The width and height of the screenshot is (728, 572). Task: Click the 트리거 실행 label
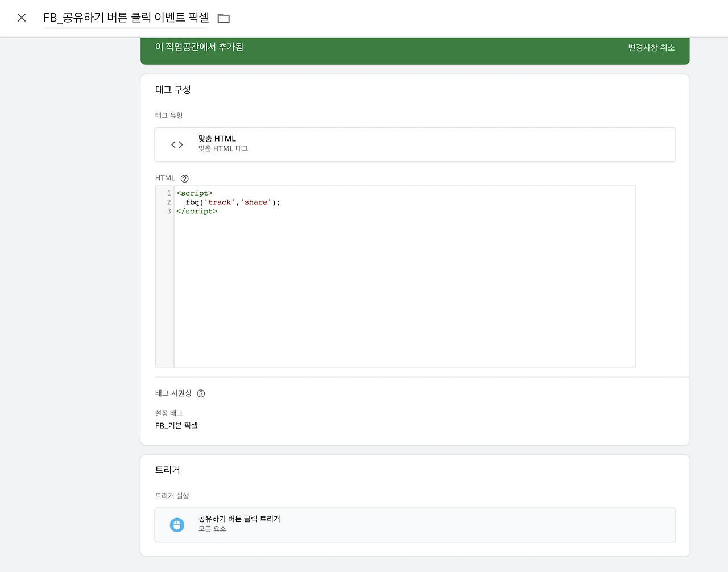[172, 496]
